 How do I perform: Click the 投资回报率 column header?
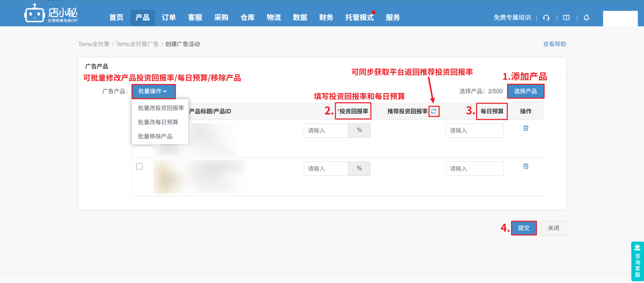click(353, 111)
